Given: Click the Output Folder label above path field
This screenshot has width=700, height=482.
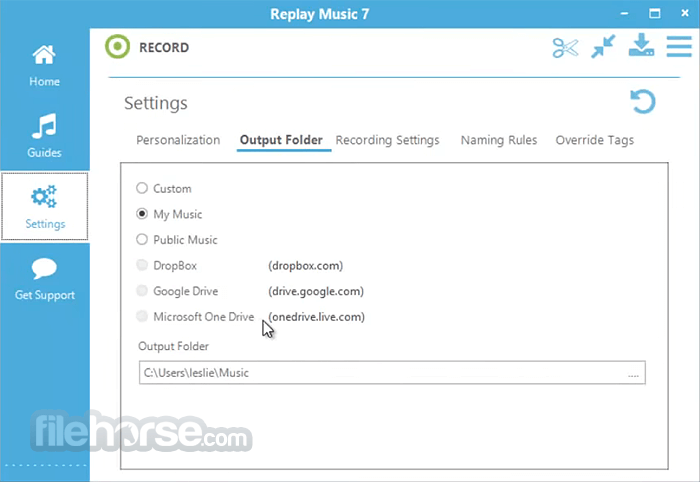Looking at the screenshot, I should (x=173, y=346).
